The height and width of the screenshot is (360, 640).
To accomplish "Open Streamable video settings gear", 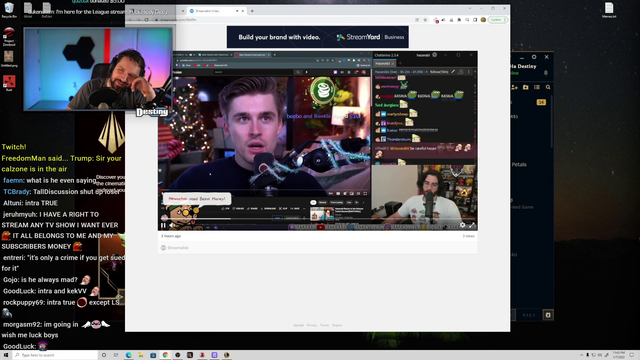I will pos(462,225).
